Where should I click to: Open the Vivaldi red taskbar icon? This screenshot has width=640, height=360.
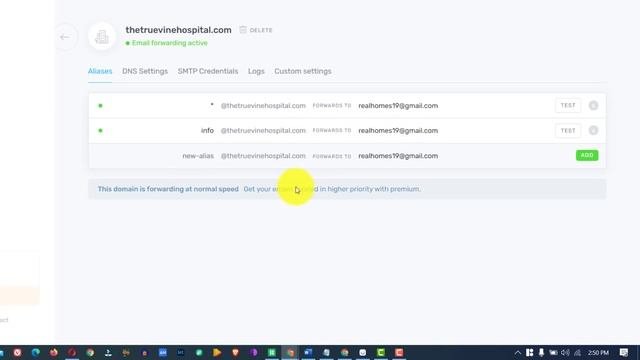pyautogui.click(x=17, y=352)
